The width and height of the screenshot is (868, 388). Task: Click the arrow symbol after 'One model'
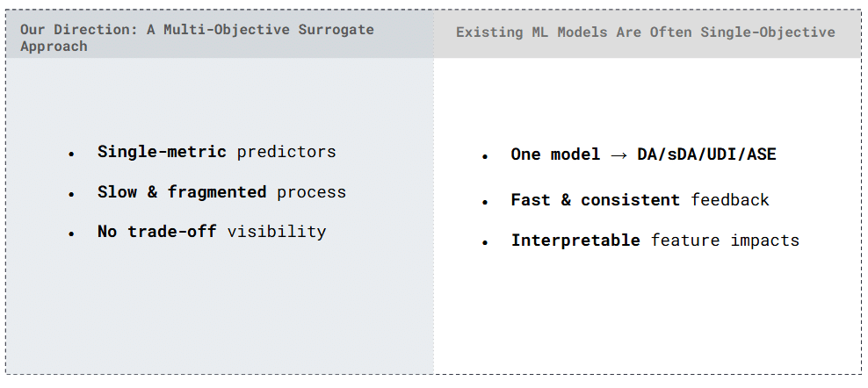618,155
